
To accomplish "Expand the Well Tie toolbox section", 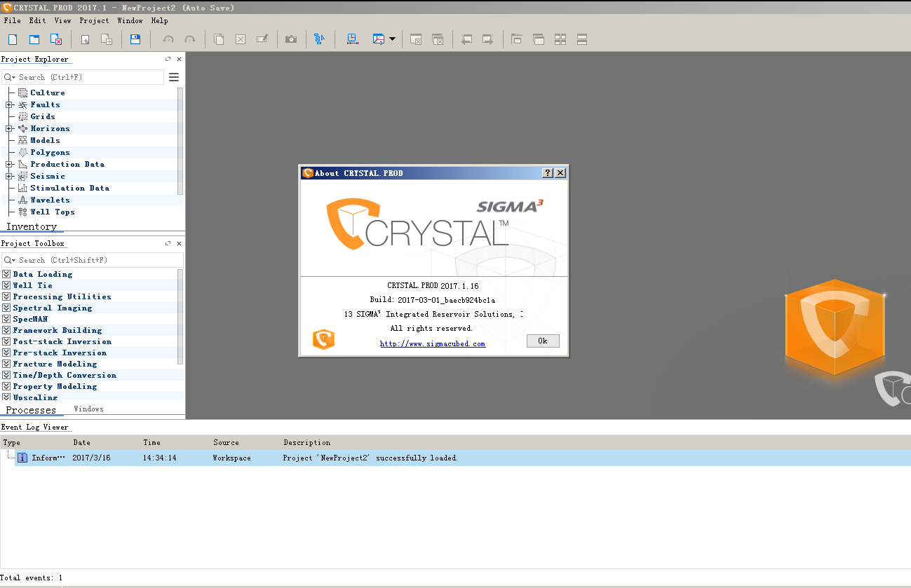I will coord(6,285).
